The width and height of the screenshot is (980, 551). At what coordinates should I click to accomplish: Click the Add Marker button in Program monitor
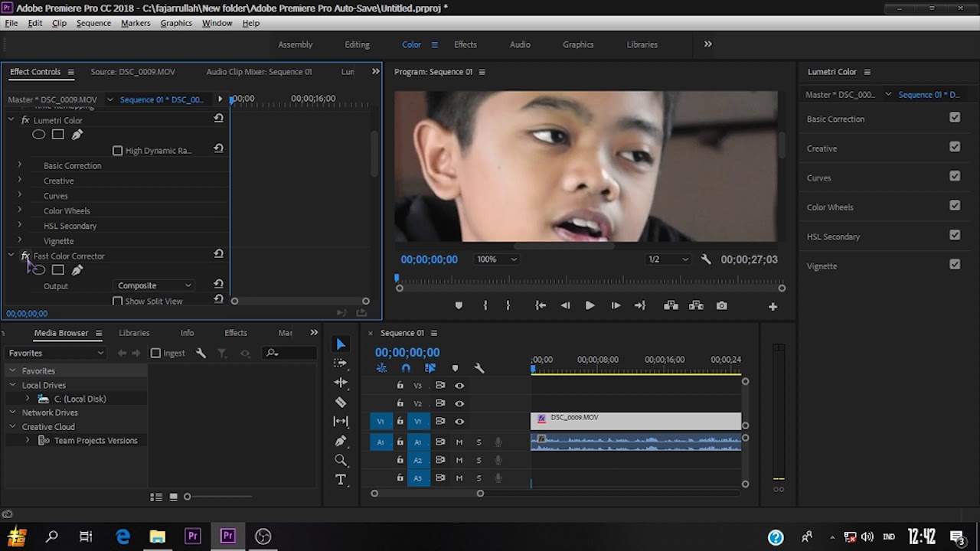click(x=459, y=305)
